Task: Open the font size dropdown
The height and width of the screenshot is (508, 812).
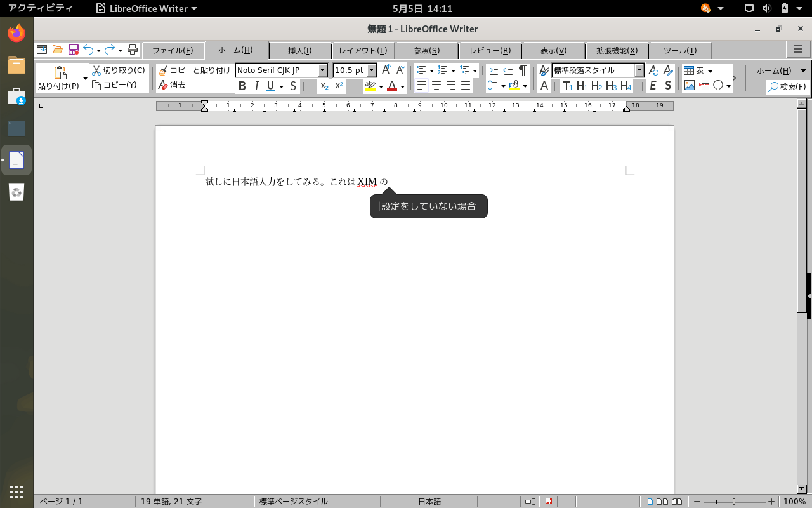Action: (x=372, y=70)
